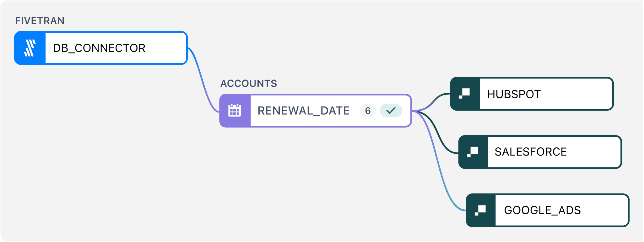Select the DB_CONNECTOR node label
Viewport: 644px width, 242px height.
(99, 48)
